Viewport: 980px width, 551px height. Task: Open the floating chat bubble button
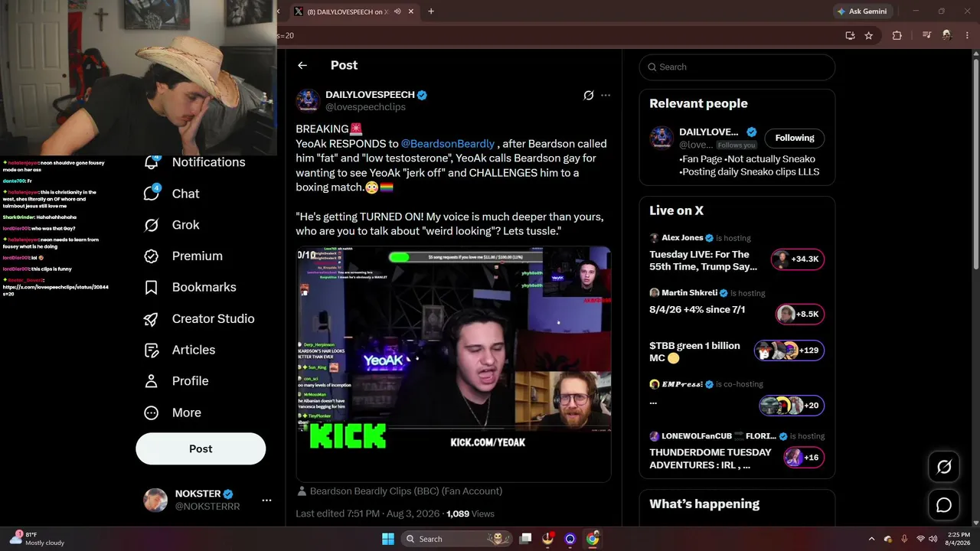click(944, 505)
